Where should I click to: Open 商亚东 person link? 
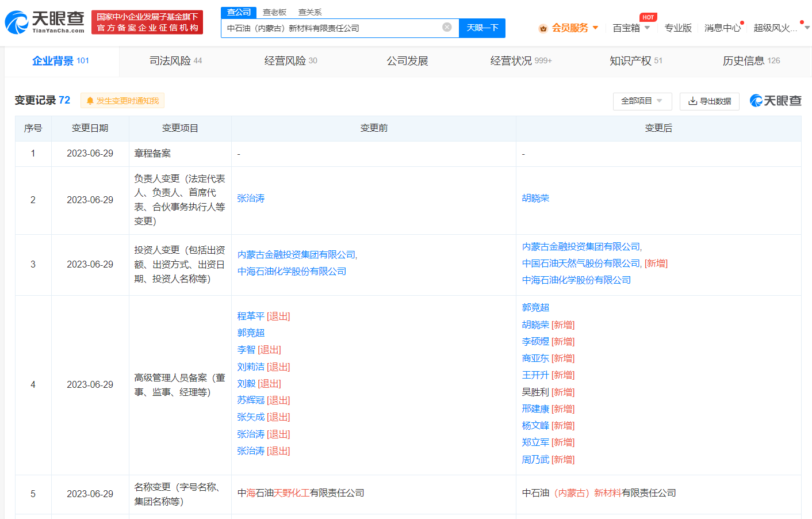click(x=535, y=358)
